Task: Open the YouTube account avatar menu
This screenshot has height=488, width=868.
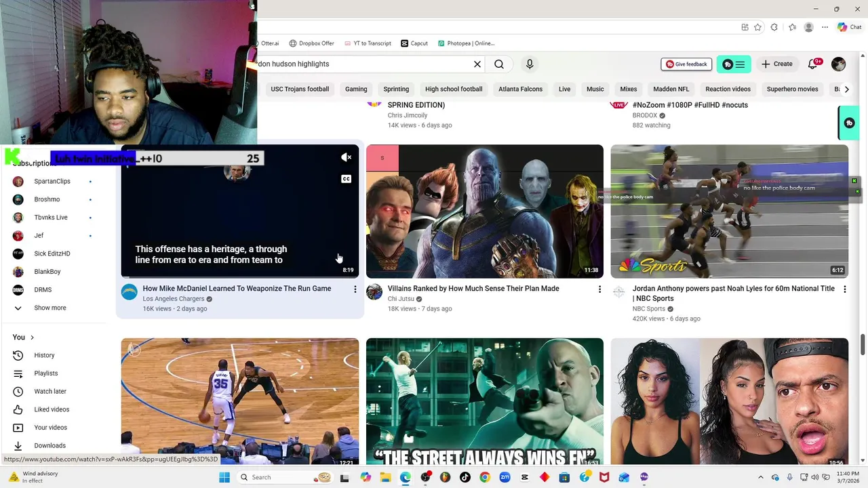Action: tap(839, 64)
